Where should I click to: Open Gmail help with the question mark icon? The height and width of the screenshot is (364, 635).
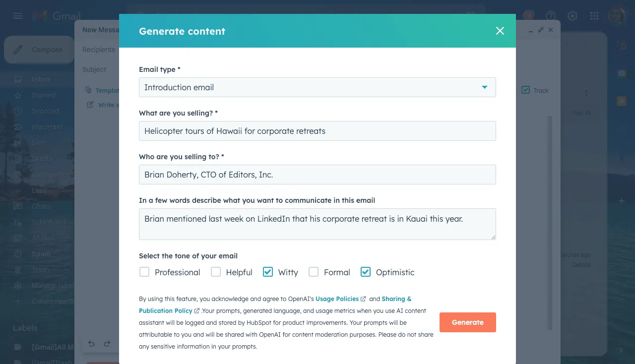551,15
